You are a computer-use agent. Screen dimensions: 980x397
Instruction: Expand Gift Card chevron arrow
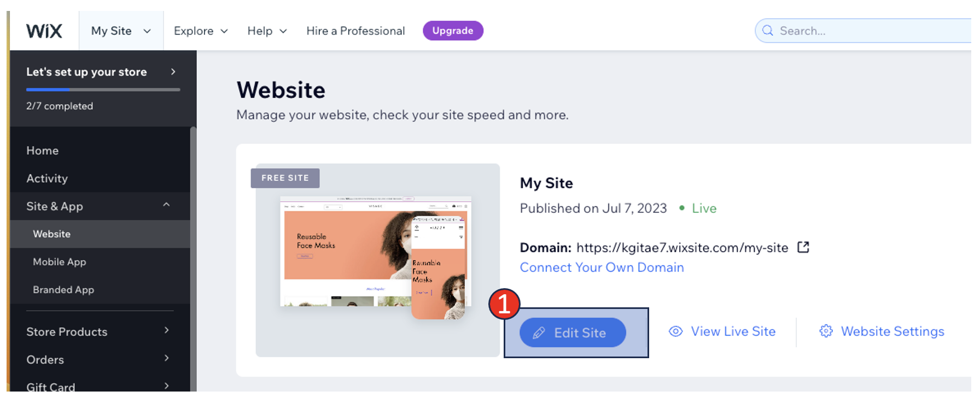pyautogui.click(x=166, y=386)
